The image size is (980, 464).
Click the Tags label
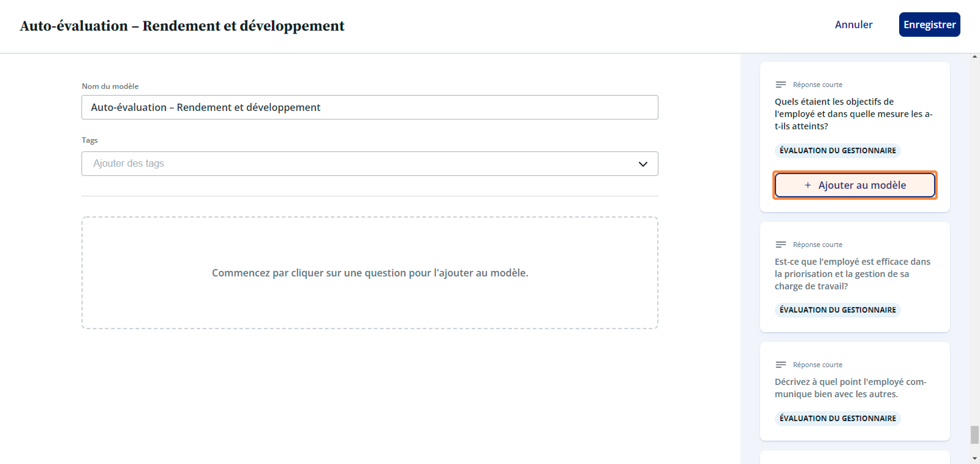90,140
